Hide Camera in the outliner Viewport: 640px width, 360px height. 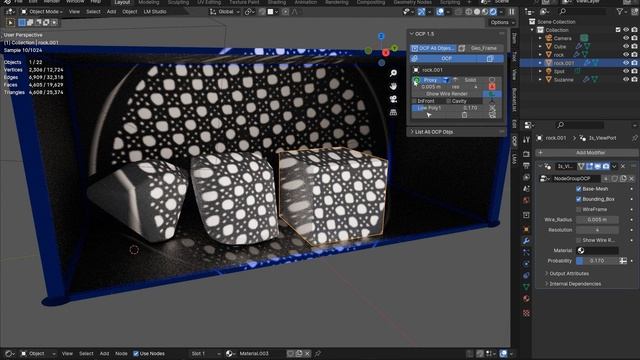(626, 38)
